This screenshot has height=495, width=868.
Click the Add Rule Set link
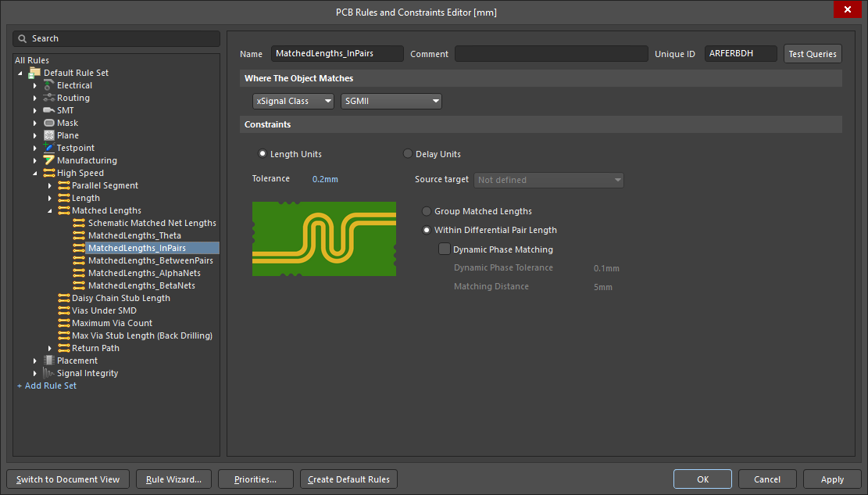coord(47,386)
